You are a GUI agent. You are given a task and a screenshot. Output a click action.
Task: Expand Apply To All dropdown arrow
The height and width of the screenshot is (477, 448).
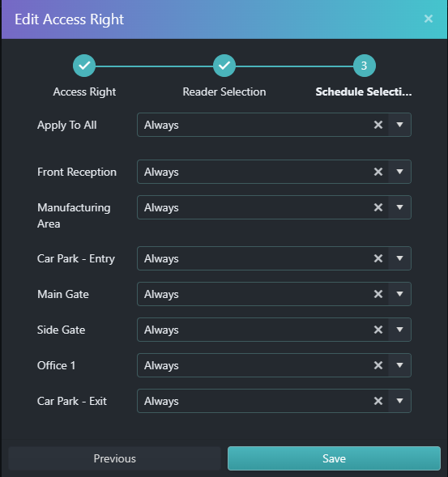(x=399, y=125)
